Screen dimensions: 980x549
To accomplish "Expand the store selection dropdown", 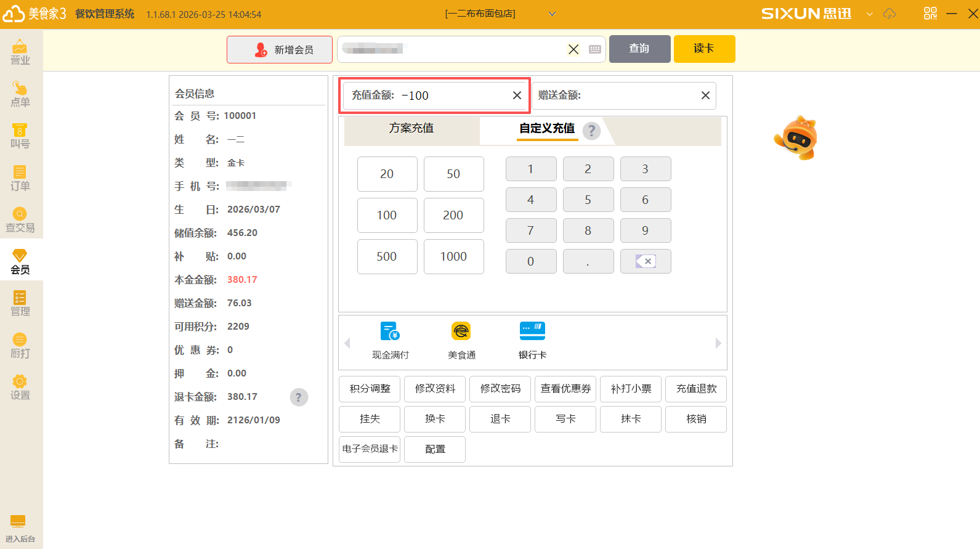I will [x=552, y=14].
